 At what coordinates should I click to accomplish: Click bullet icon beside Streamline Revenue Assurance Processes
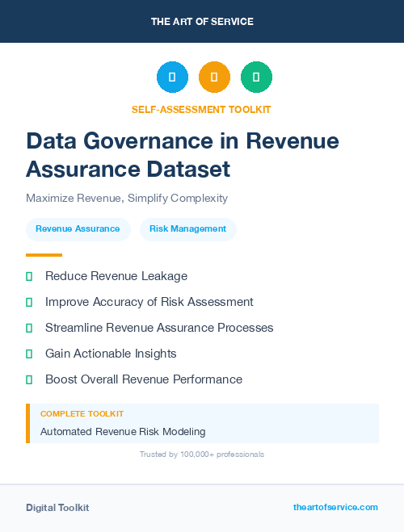29,328
